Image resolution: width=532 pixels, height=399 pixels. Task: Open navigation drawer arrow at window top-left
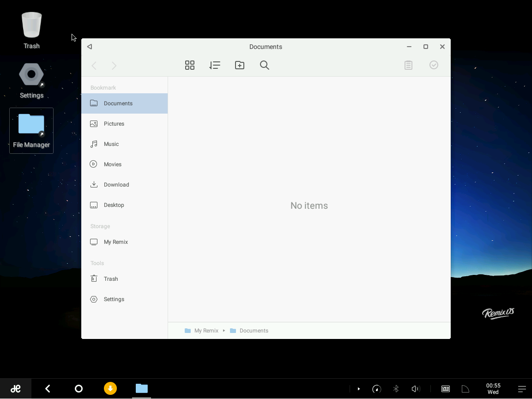[x=90, y=47]
